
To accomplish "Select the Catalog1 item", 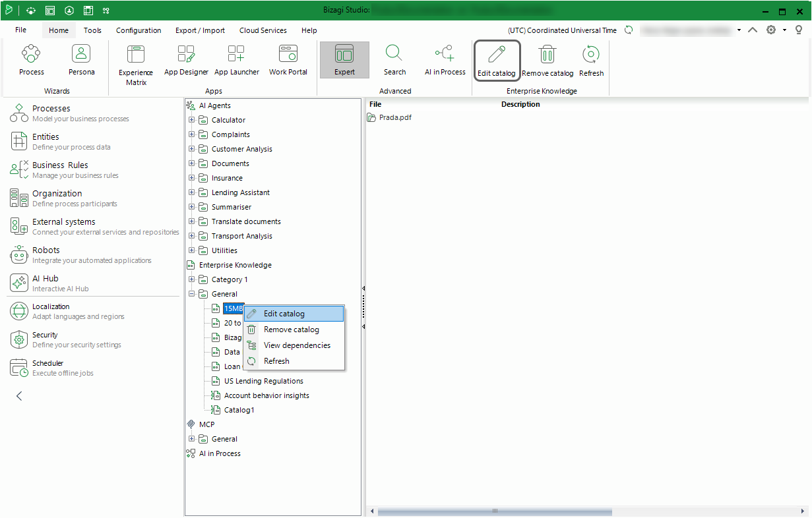I will (239, 410).
